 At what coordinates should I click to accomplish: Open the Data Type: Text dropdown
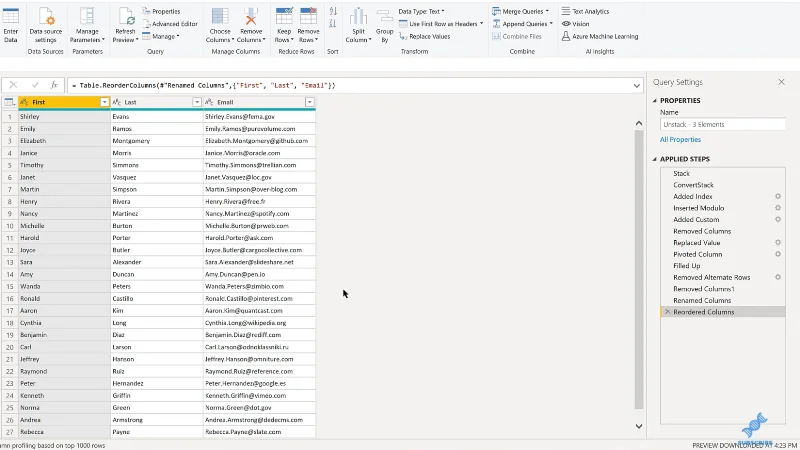coord(421,11)
